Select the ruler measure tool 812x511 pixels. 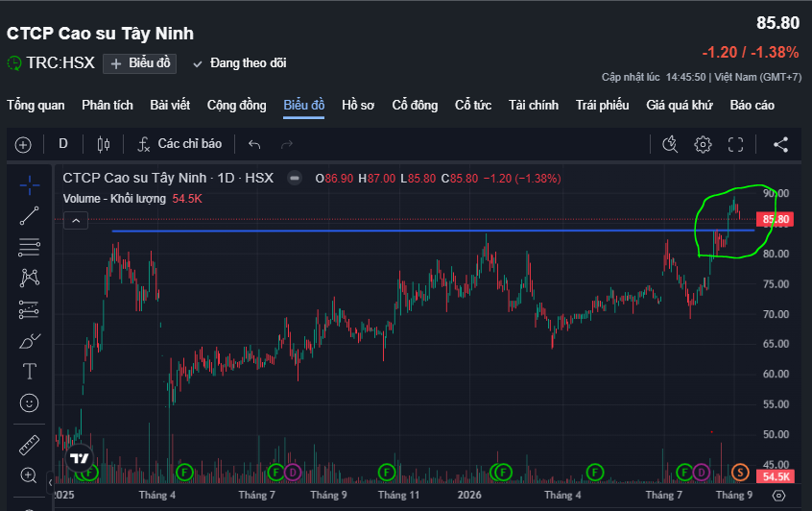point(30,445)
